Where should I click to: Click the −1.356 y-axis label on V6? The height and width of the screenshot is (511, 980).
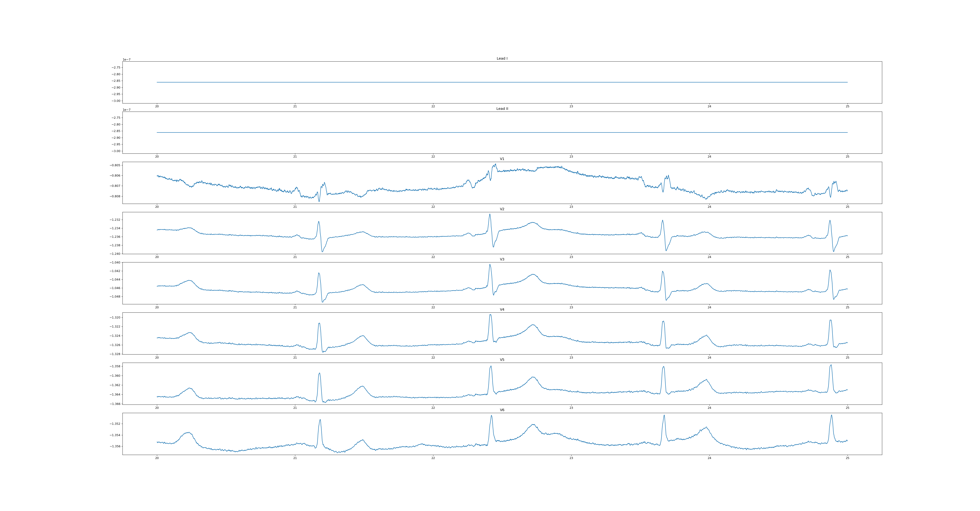pos(115,446)
